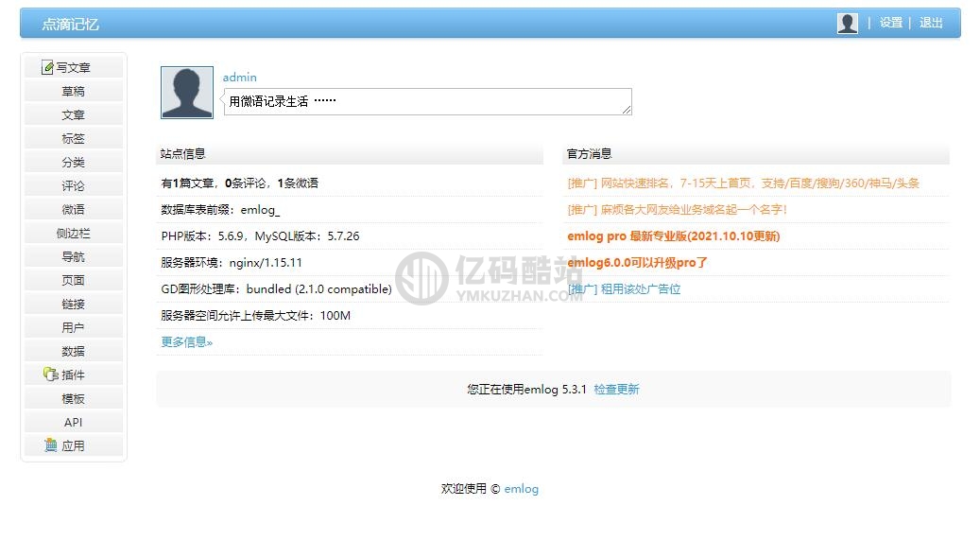
Task: Open 写文章 with the pencil icon
Action: tap(73, 67)
